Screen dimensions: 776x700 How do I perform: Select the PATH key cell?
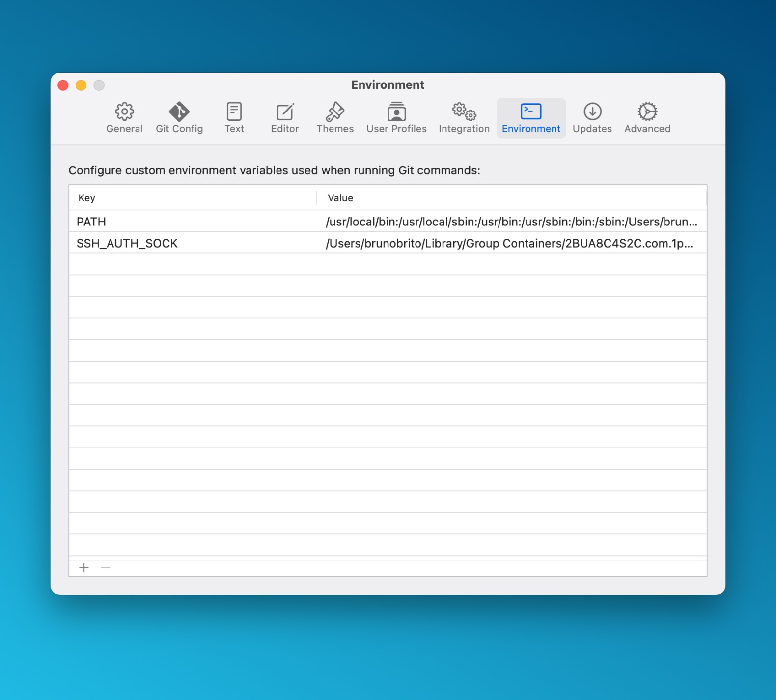(91, 222)
